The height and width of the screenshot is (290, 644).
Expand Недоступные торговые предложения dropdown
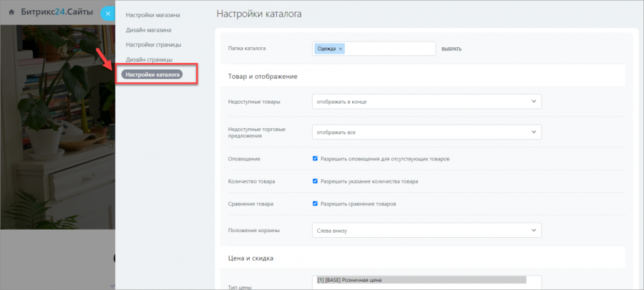click(x=427, y=132)
